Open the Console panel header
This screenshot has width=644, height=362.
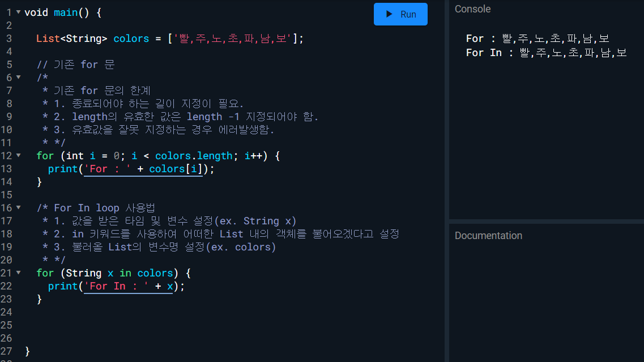(473, 9)
